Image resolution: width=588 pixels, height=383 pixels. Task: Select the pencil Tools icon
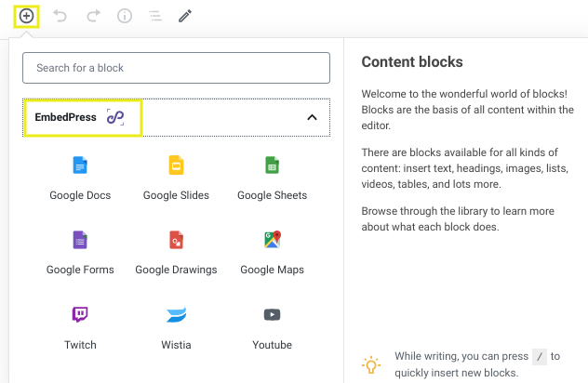click(x=185, y=16)
